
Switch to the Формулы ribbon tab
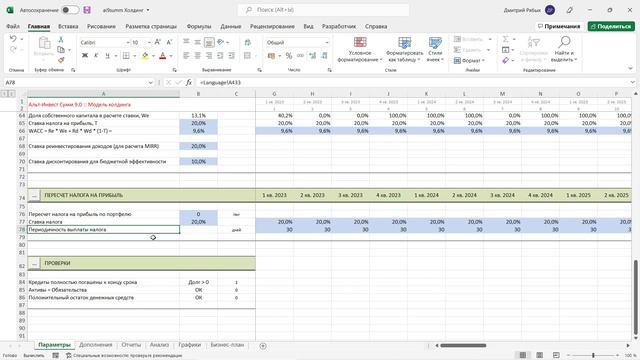[199, 26]
